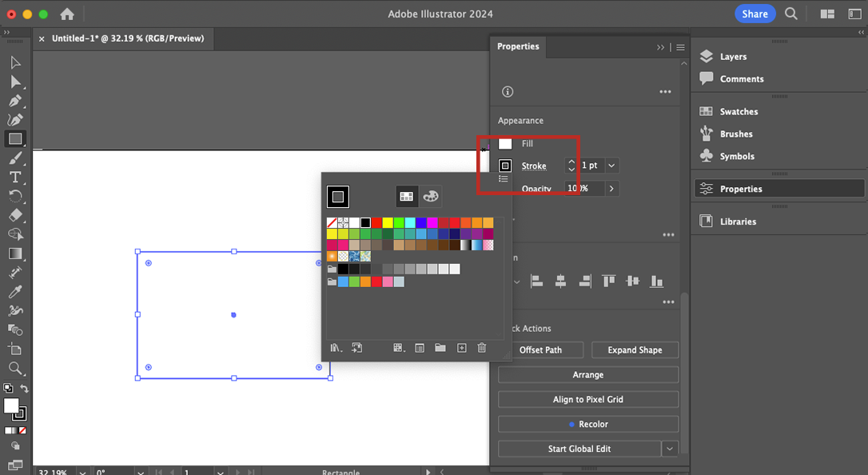The width and height of the screenshot is (868, 475).
Task: Click the Offset Path button
Action: pyautogui.click(x=541, y=350)
